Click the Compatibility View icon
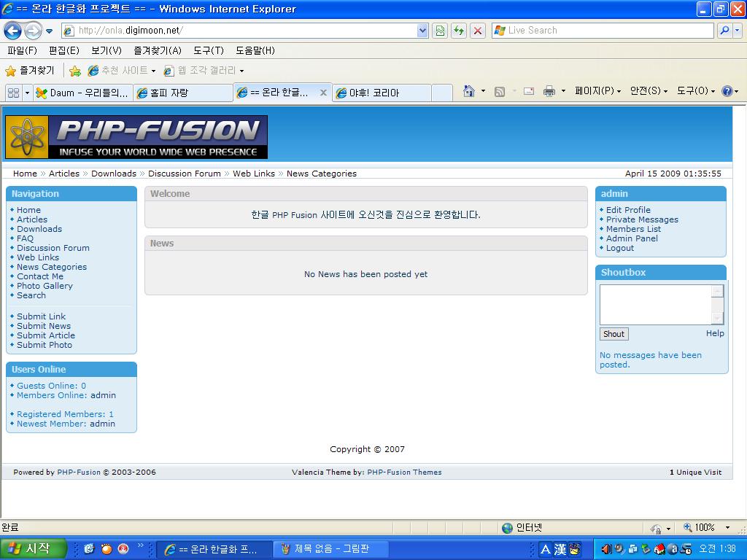This screenshot has height=560, width=747. 440,31
